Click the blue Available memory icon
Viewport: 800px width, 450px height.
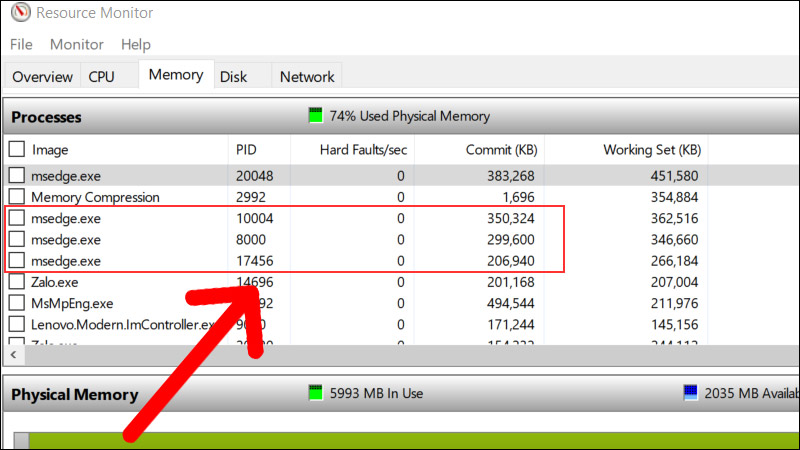pyautogui.click(x=690, y=393)
